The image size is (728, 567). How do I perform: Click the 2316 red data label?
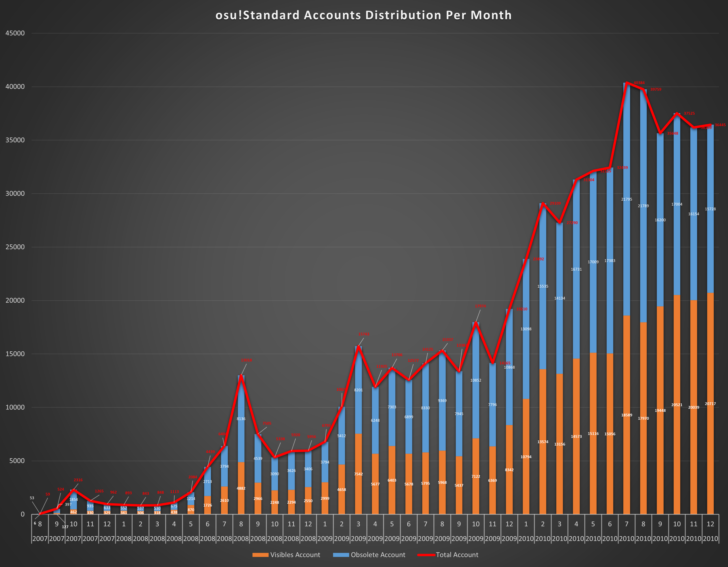pos(78,480)
